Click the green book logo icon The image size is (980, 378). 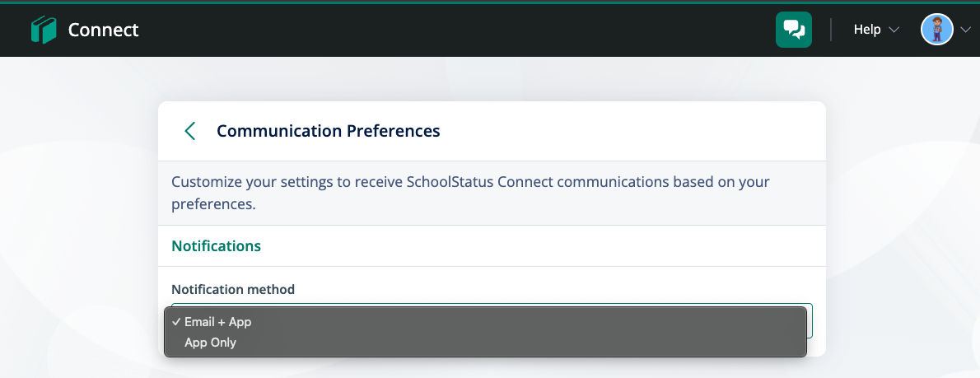click(x=43, y=30)
